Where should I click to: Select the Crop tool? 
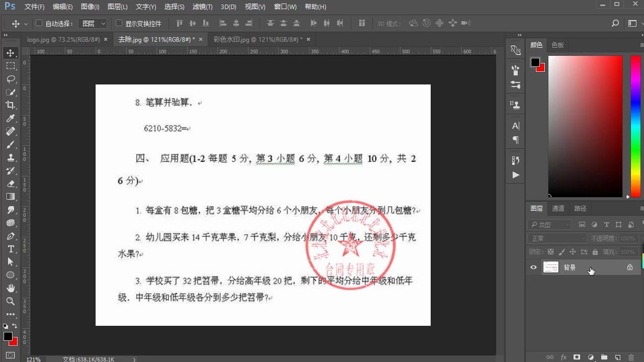point(10,105)
